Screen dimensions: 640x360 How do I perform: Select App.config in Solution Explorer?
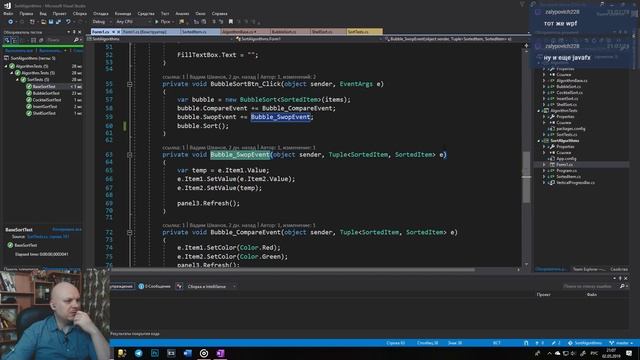(x=566, y=158)
